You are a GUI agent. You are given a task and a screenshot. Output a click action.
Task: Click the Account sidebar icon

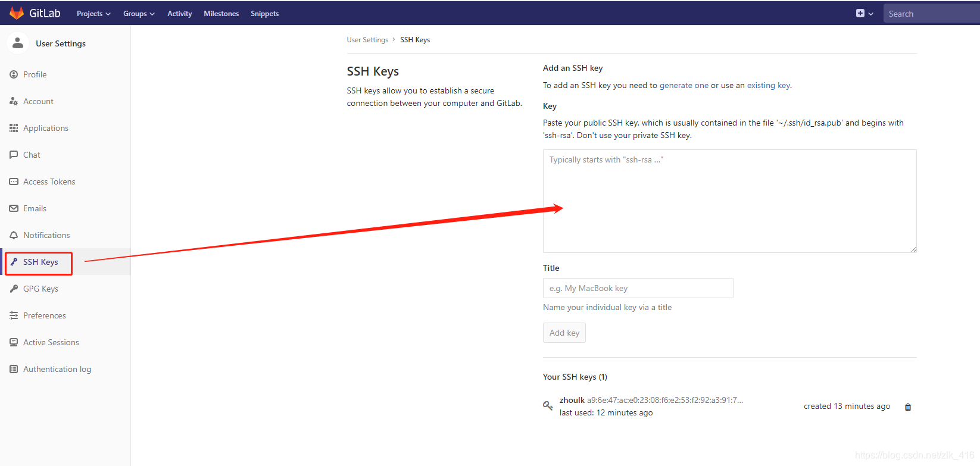(x=14, y=101)
